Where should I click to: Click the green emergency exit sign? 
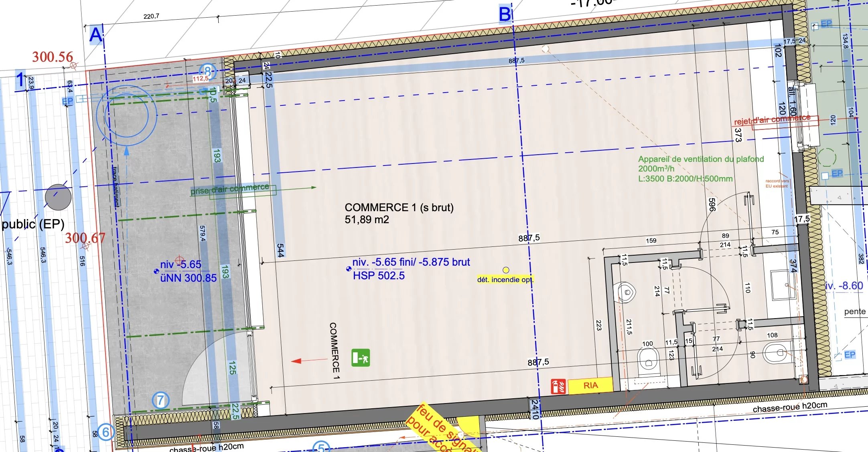click(x=361, y=357)
